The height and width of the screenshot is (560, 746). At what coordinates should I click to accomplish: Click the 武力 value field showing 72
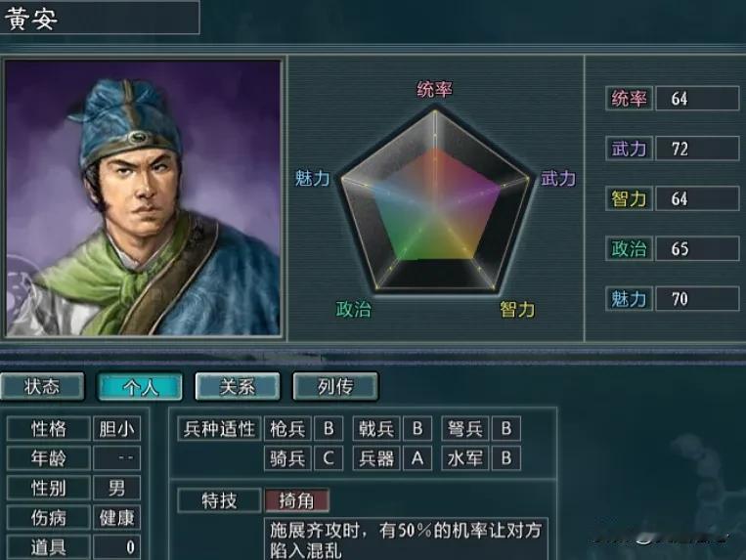[697, 149]
